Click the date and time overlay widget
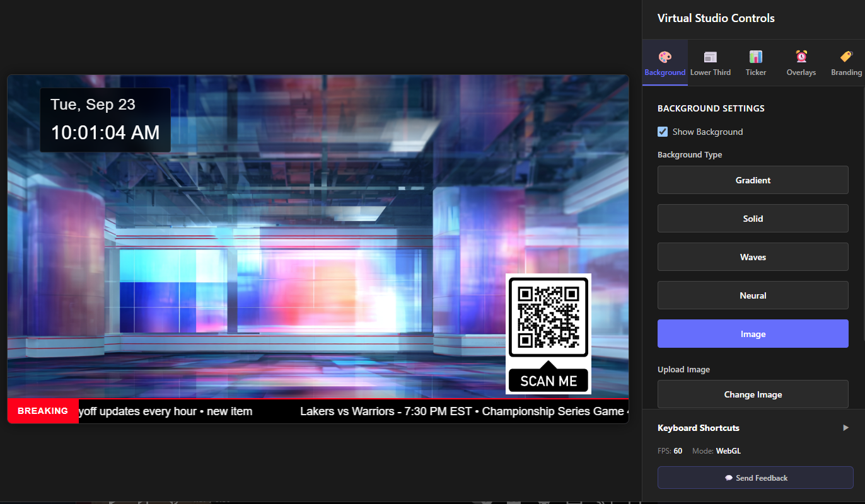 pyautogui.click(x=105, y=120)
